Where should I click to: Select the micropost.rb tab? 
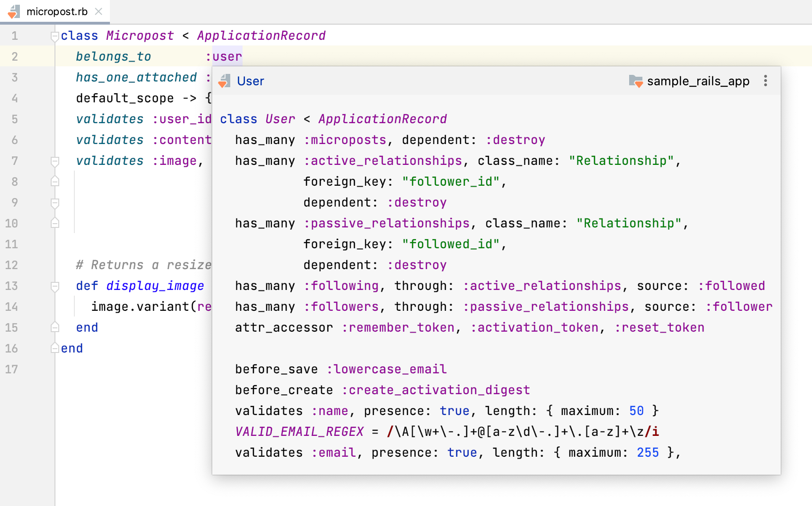(x=57, y=11)
